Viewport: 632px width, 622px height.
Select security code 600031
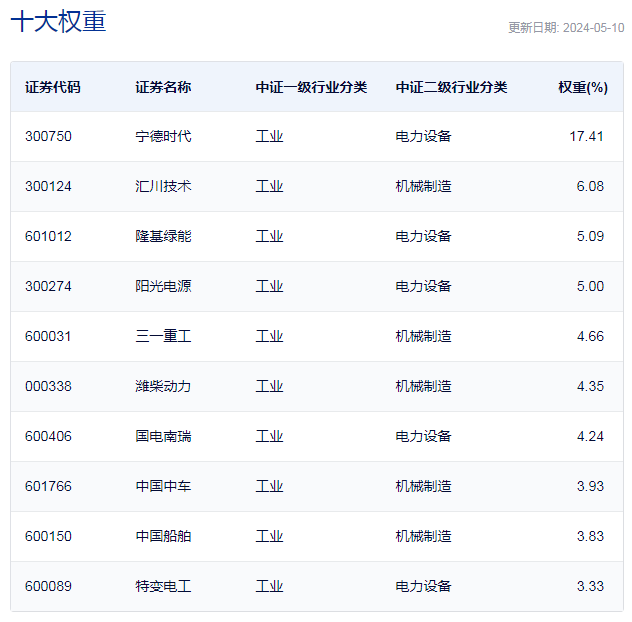(x=48, y=336)
